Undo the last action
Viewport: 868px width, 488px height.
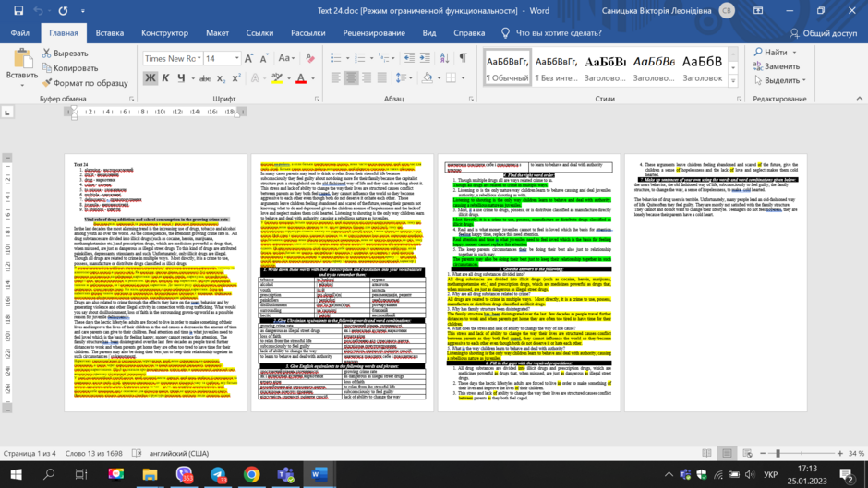click(38, 10)
